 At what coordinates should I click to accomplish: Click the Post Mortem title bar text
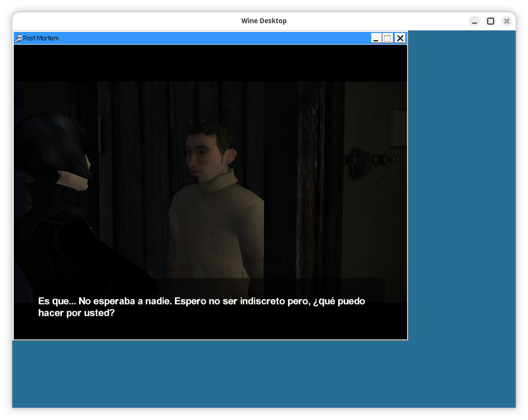coord(41,38)
